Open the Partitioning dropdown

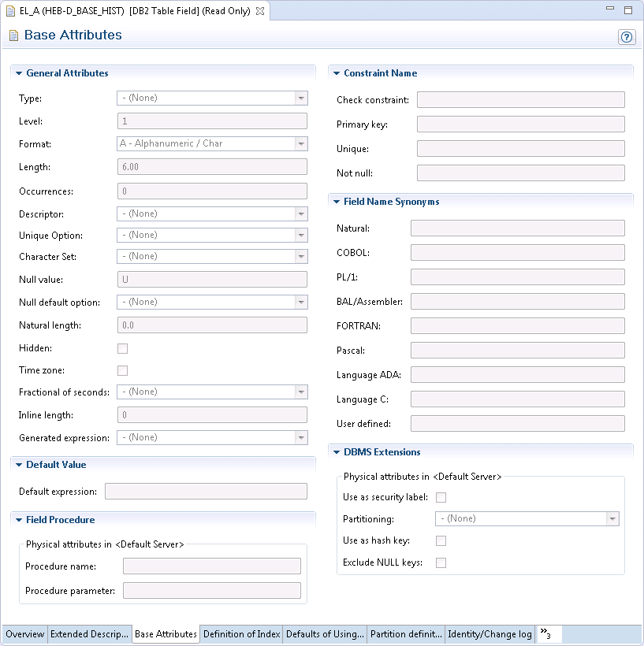612,518
